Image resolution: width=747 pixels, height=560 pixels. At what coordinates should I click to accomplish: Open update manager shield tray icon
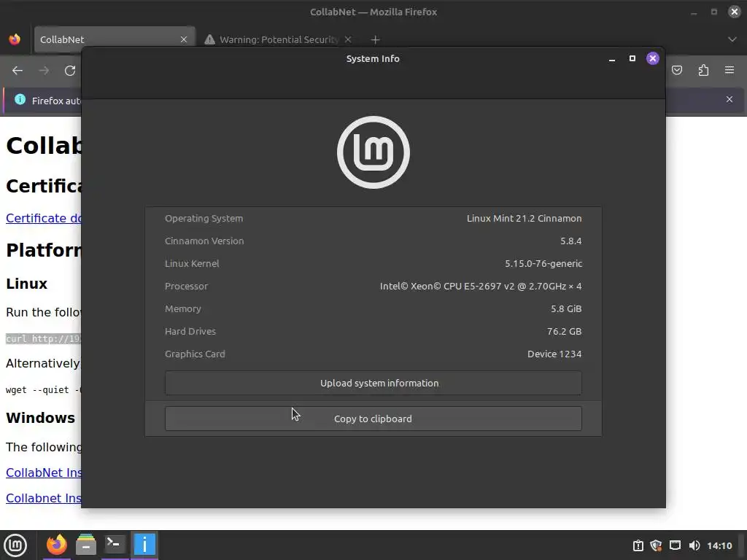coord(656,545)
